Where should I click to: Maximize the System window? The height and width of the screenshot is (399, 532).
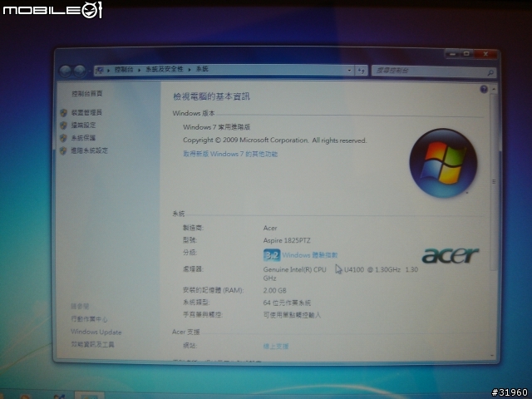pyautogui.click(x=466, y=54)
